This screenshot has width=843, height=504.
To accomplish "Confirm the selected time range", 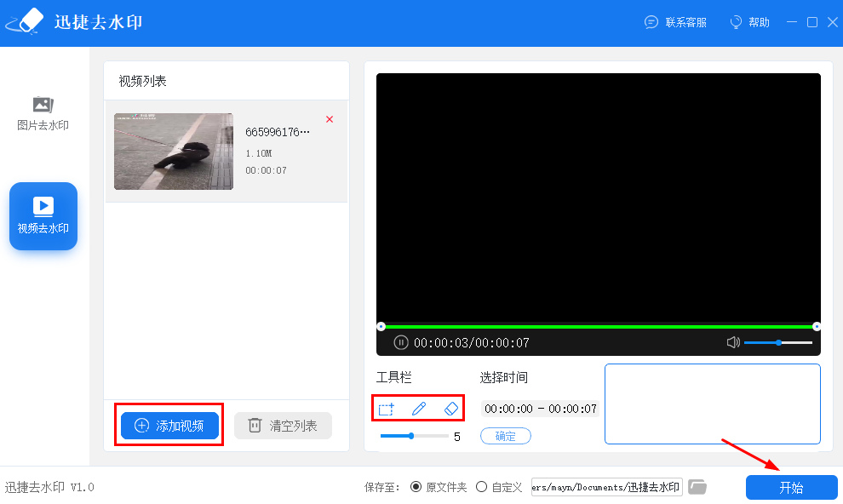I will (505, 436).
